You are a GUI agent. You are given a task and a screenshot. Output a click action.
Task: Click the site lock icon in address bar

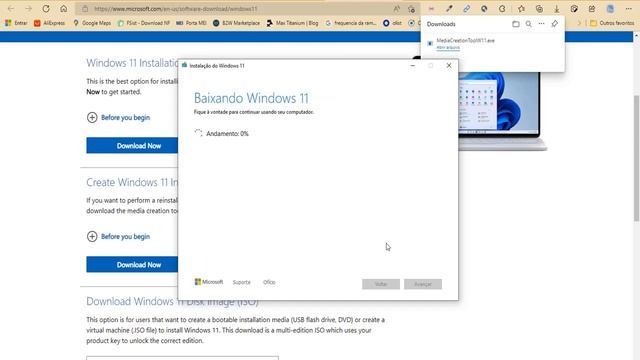tap(85, 9)
